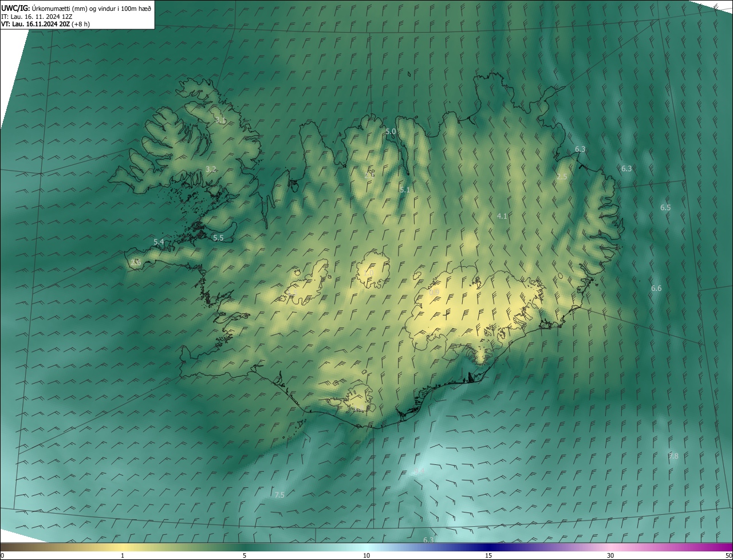Click the initial time line 'IT: Lau. 16. 11. 2024 12Z'
Image resolution: width=733 pixels, height=560 pixels.
[37, 17]
